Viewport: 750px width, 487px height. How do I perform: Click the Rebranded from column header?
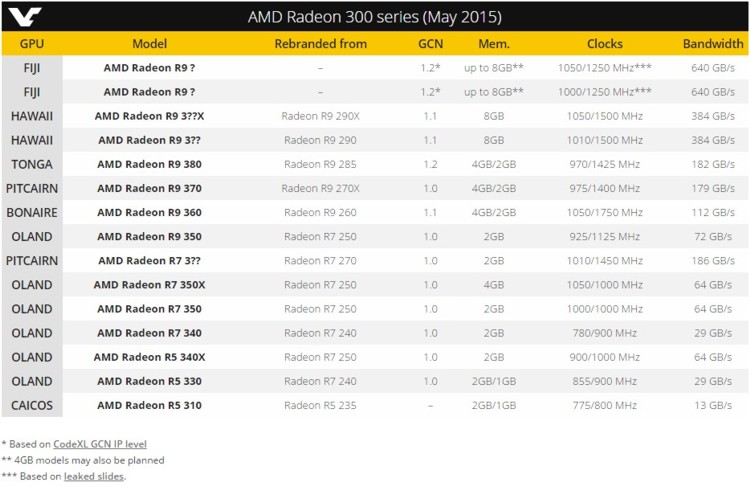pos(320,44)
